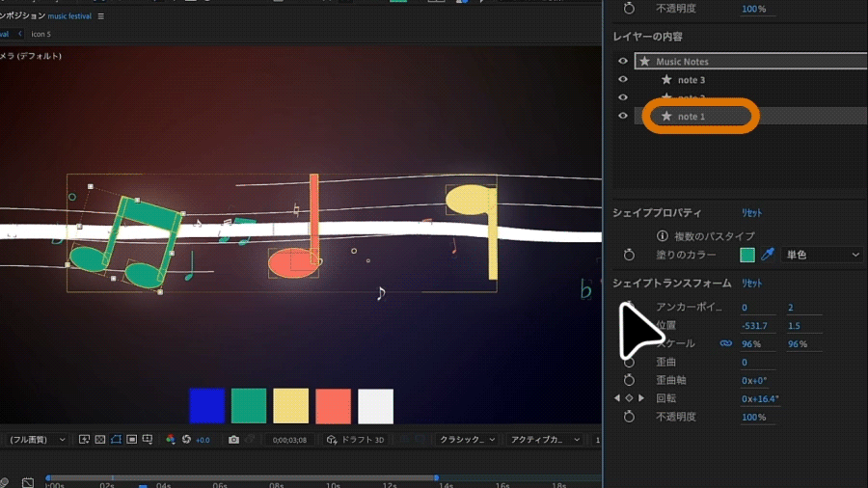Go to previous keyframe for 回転
Image resolution: width=868 pixels, height=488 pixels.
coord(617,397)
